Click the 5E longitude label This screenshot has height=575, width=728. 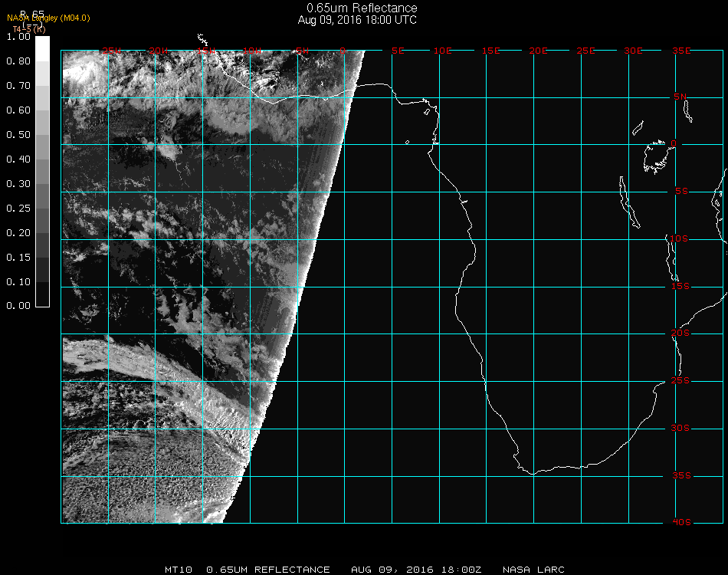[x=398, y=51]
